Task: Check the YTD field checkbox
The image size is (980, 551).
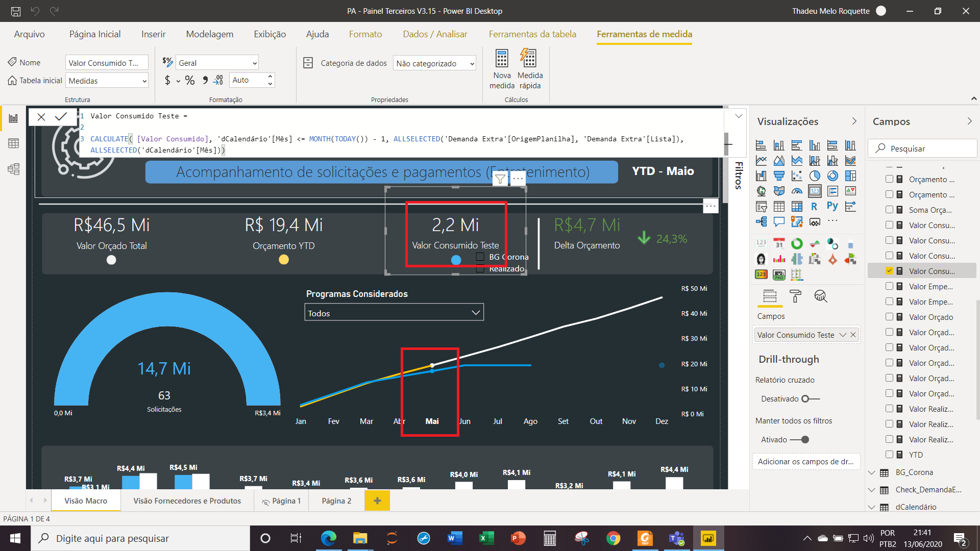Action: click(889, 455)
